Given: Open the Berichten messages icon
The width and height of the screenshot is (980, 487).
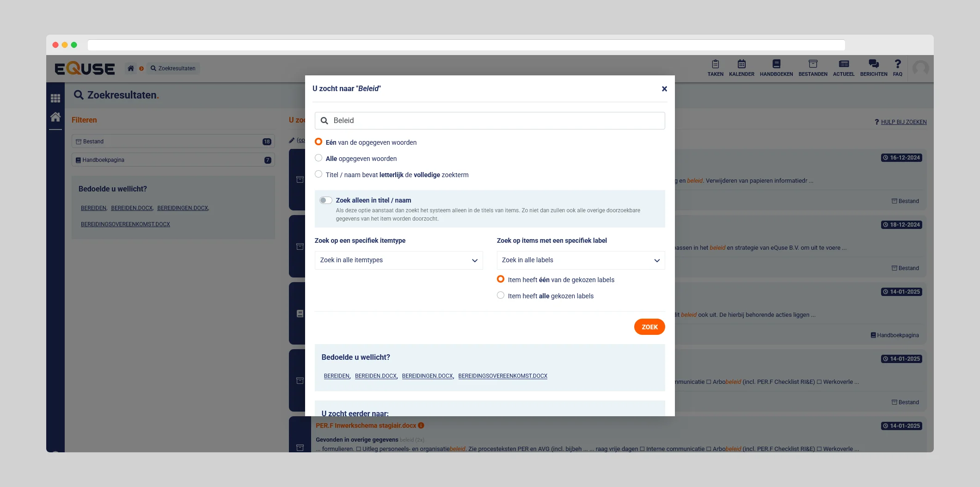Looking at the screenshot, I should (873, 68).
